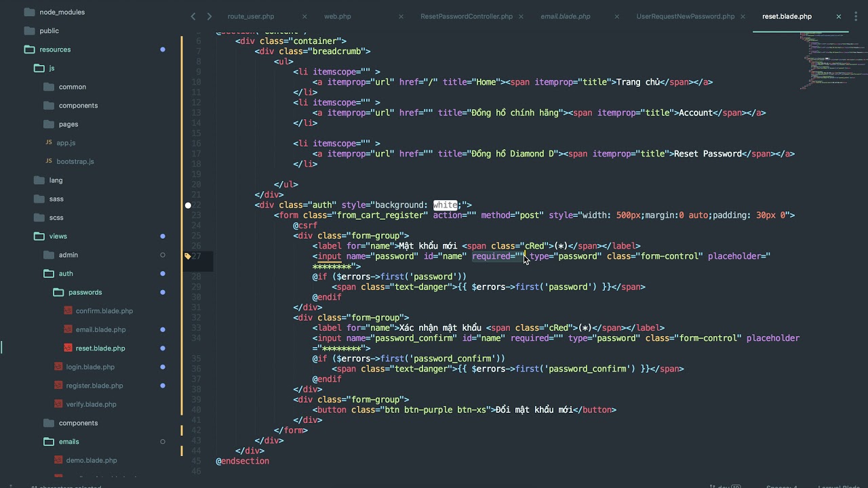Click folder icon of components under views

pyautogui.click(x=48, y=423)
